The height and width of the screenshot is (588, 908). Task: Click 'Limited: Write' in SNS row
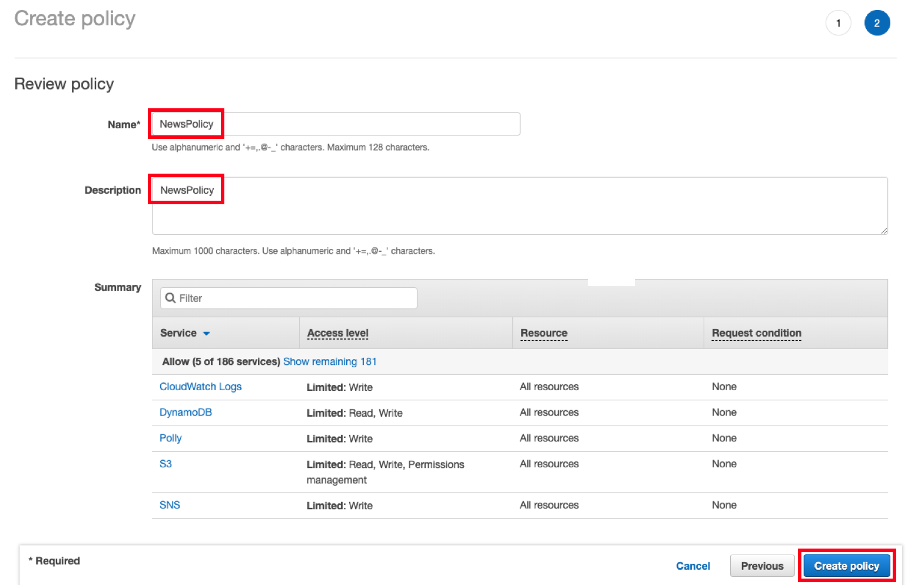[340, 506]
